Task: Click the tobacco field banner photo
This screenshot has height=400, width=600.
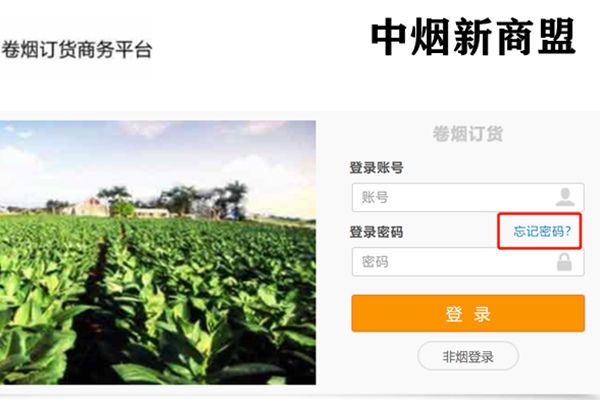Action: coord(158,253)
